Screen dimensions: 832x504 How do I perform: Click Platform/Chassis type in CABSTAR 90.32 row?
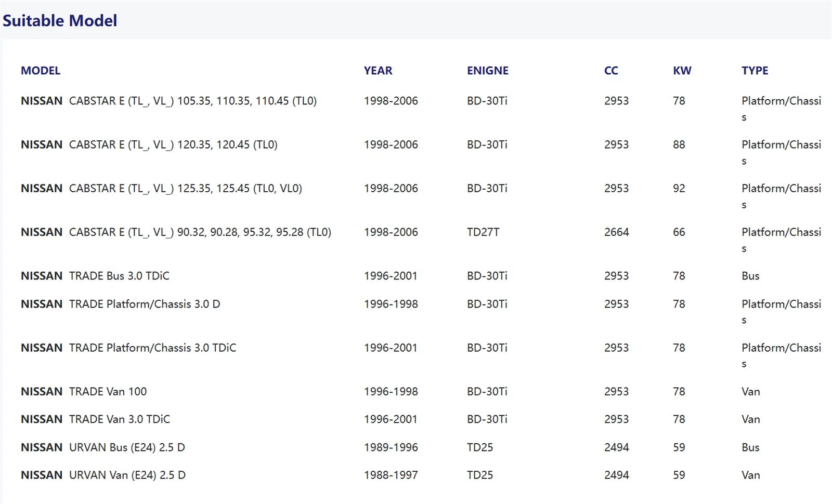(782, 240)
